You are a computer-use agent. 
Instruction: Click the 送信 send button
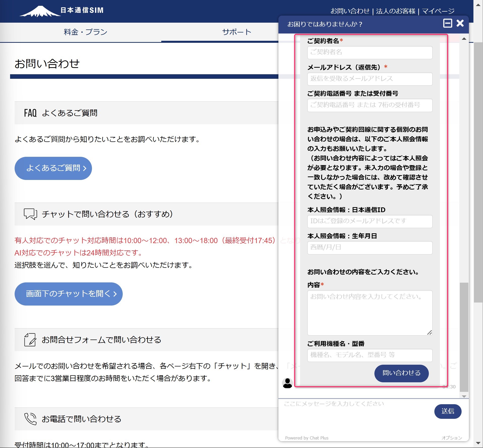click(x=448, y=411)
